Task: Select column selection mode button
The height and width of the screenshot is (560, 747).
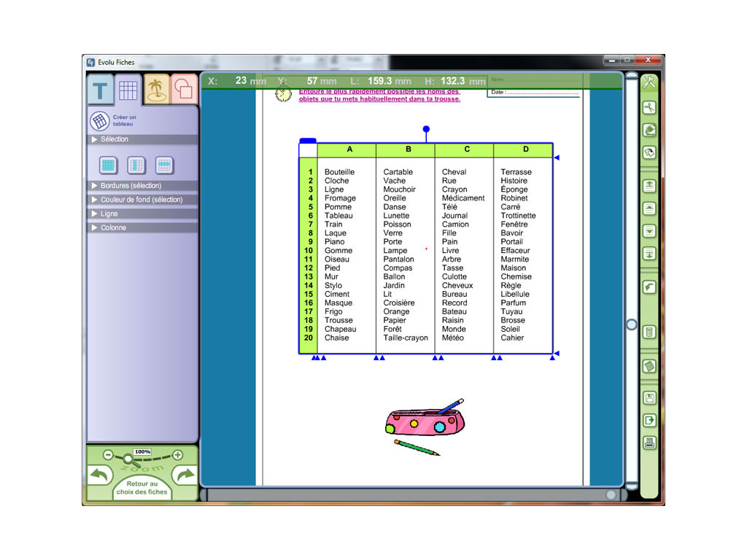Action: [136, 166]
